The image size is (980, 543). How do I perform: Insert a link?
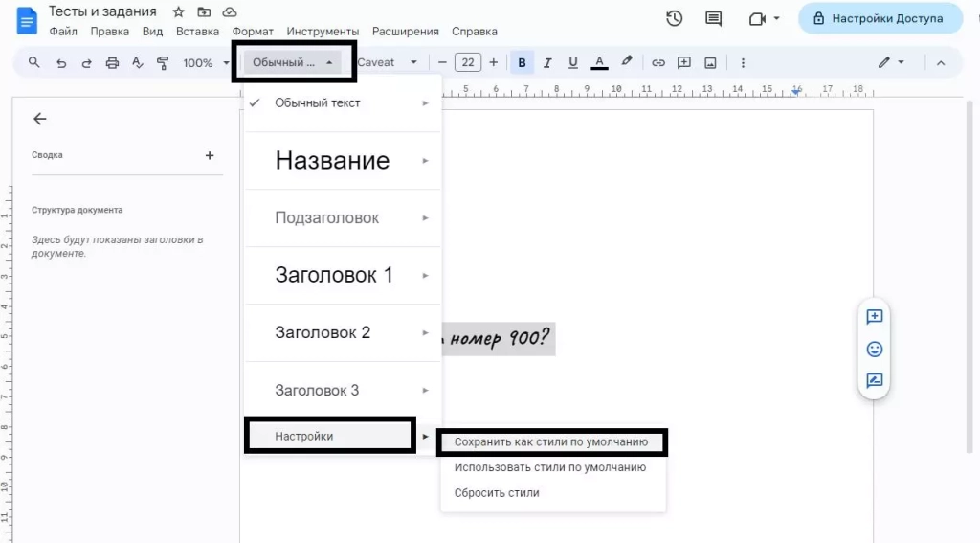pyautogui.click(x=658, y=62)
